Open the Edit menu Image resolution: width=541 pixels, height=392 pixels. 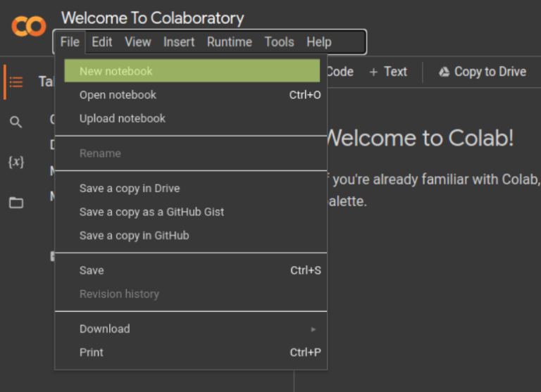102,42
